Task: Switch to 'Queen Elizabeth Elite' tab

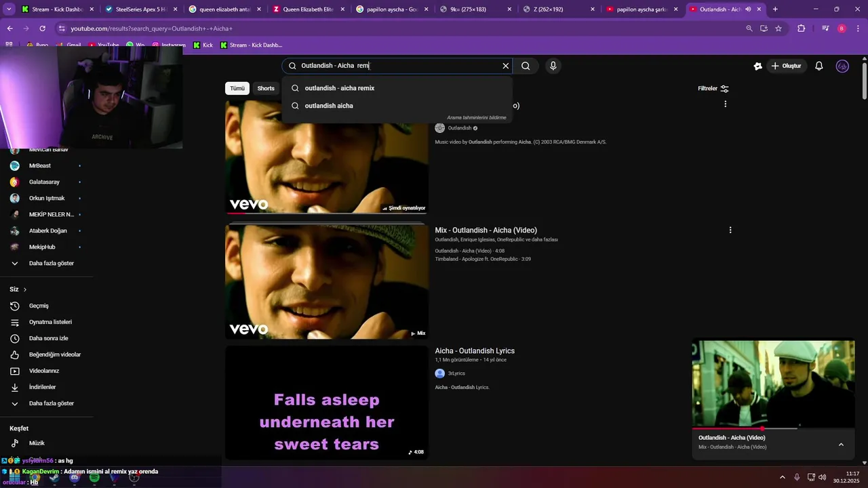Action: [309, 9]
